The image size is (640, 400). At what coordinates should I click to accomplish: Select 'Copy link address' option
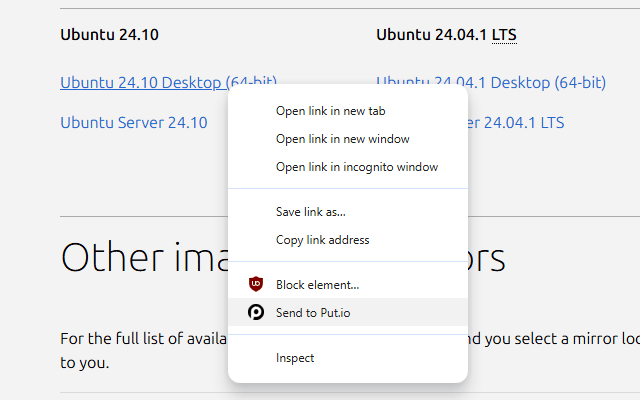pyautogui.click(x=322, y=240)
